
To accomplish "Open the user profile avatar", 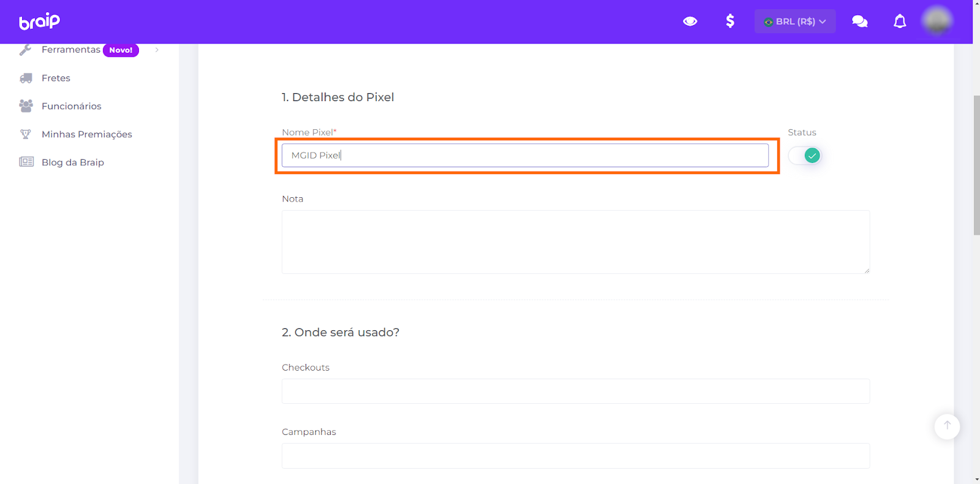I will tap(937, 21).
